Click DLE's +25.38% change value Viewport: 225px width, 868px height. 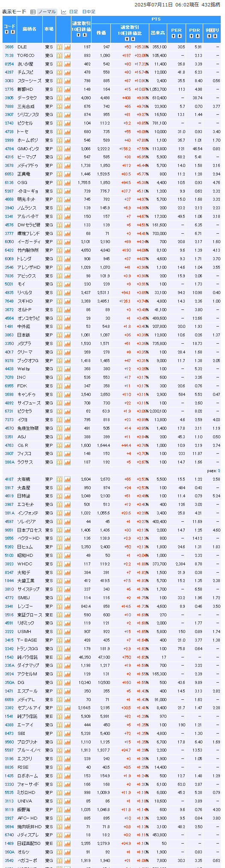(x=142, y=47)
